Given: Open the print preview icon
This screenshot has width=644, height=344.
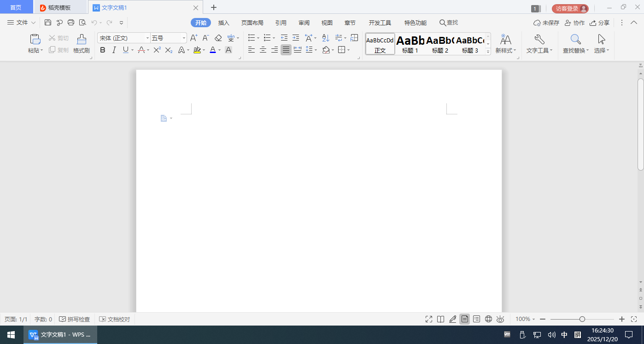Looking at the screenshot, I should [x=82, y=22].
